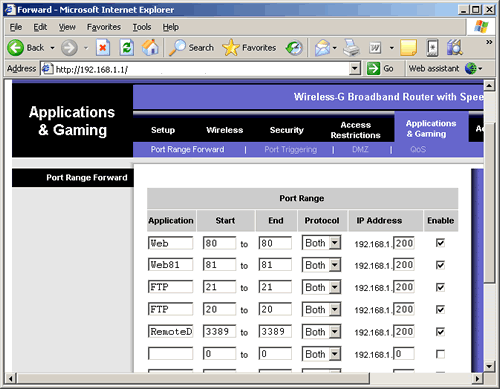Open the Port Triggering sub-page link
This screenshot has width=500, height=389.
[291, 149]
